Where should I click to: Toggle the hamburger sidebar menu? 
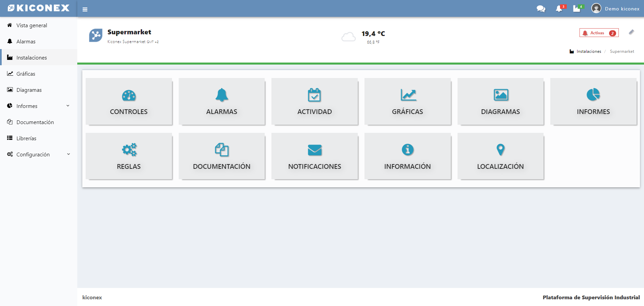coord(85,9)
